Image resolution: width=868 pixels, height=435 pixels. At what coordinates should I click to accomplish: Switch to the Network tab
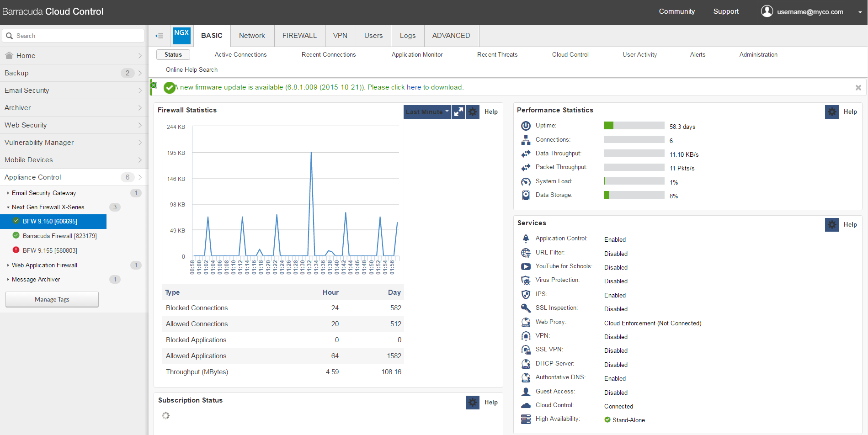point(252,36)
